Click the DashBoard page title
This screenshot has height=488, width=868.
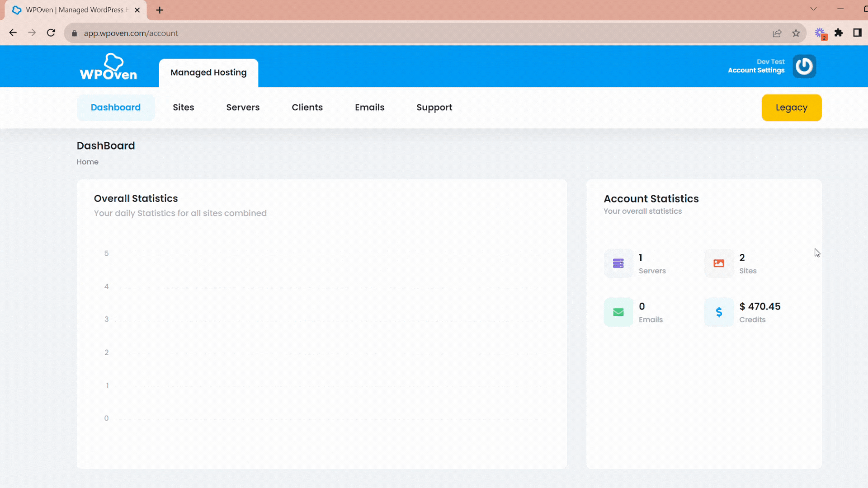click(x=106, y=145)
